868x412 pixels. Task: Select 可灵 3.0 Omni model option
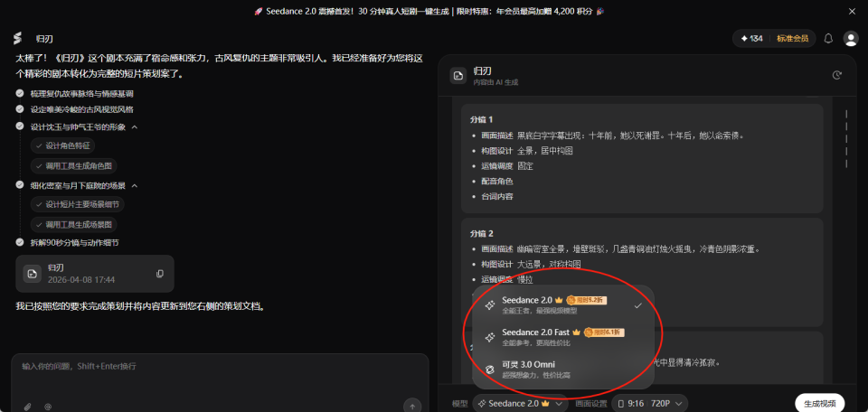tap(563, 370)
